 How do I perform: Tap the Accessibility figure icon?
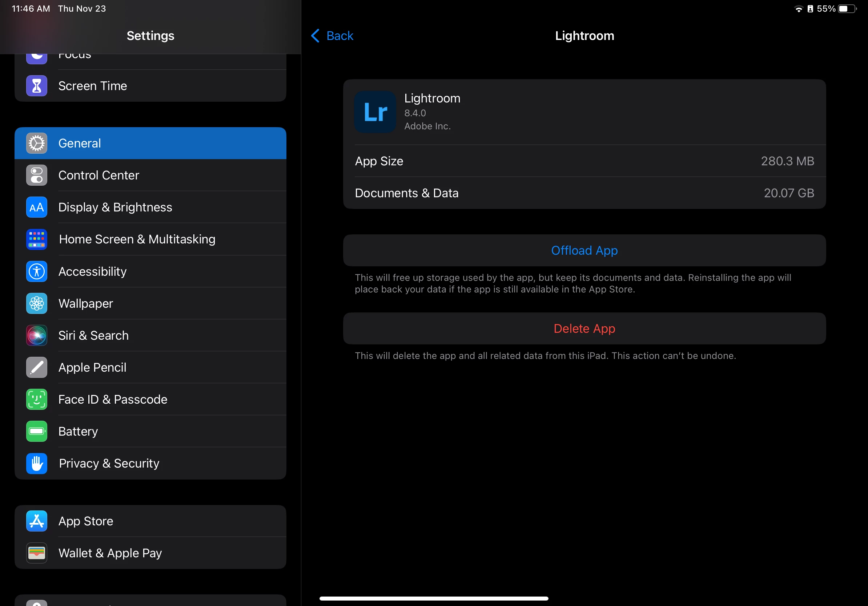(37, 271)
